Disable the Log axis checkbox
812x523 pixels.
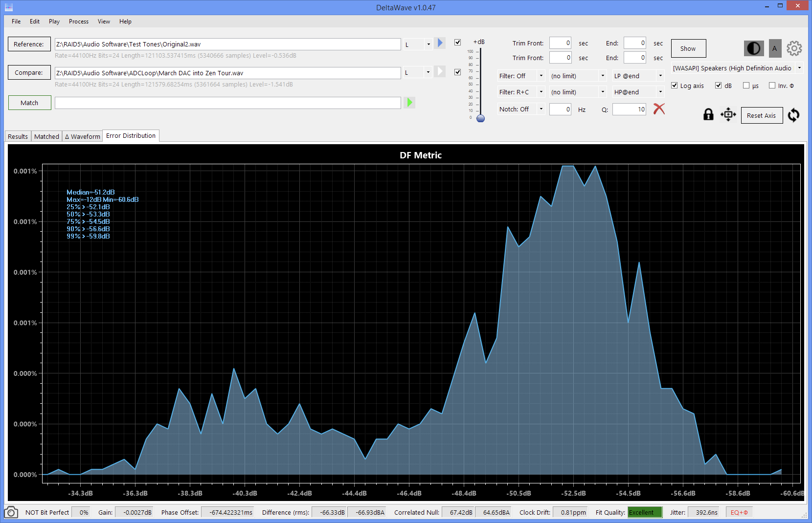click(674, 85)
